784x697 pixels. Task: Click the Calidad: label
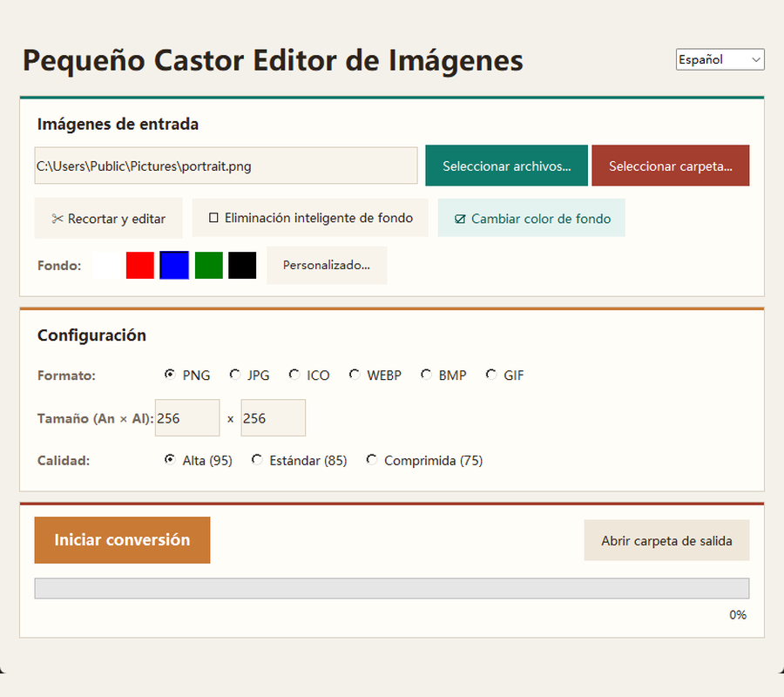point(64,461)
